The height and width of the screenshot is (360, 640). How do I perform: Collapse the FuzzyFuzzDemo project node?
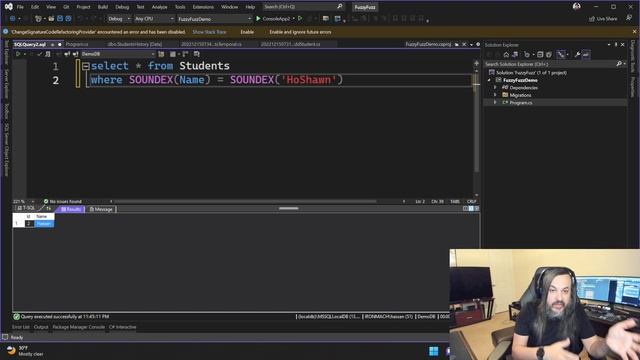tap(489, 80)
